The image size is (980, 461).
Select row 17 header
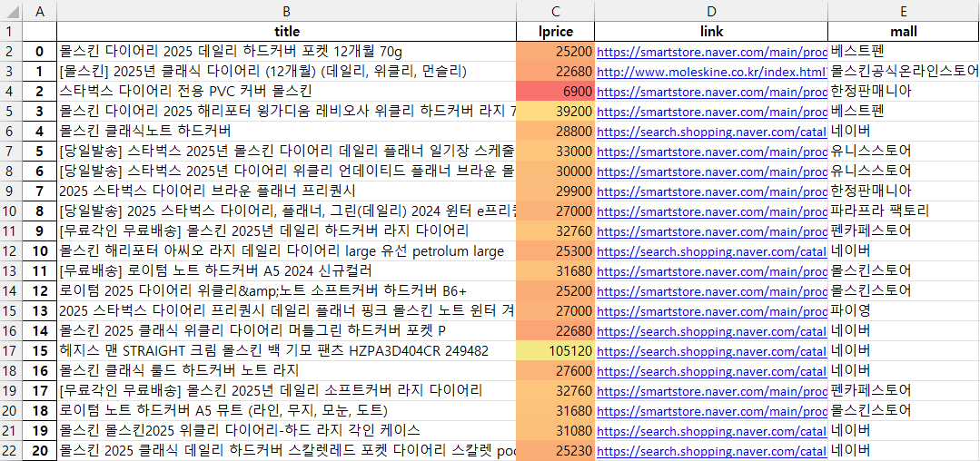[11, 351]
